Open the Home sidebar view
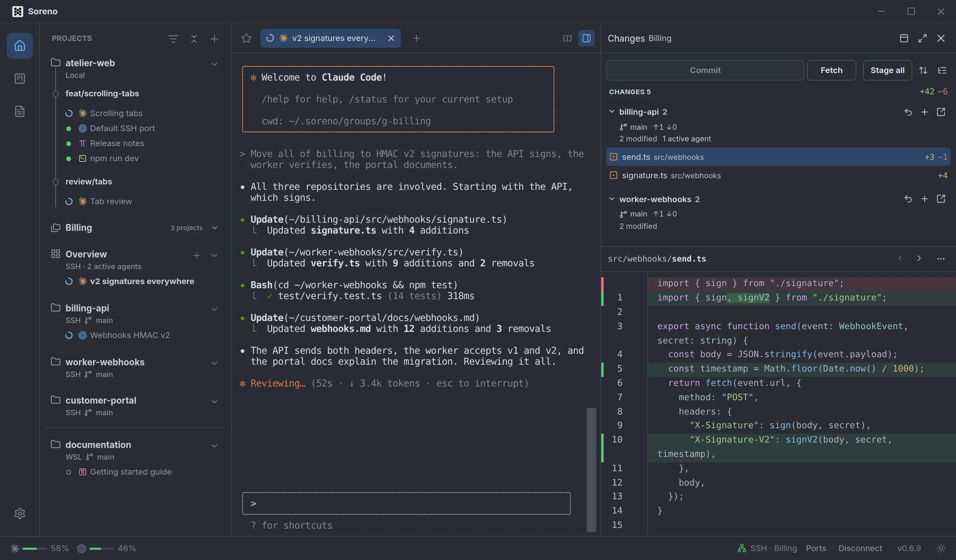956x560 pixels. [20, 46]
